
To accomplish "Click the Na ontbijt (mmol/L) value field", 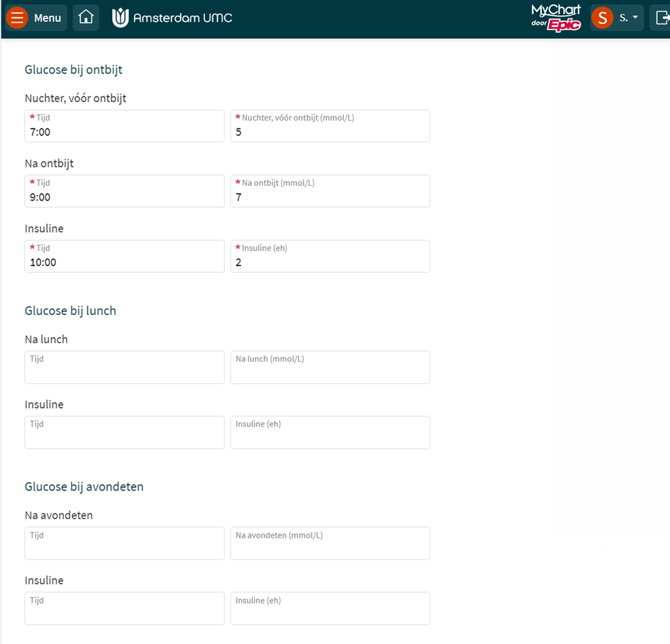I will [330, 191].
